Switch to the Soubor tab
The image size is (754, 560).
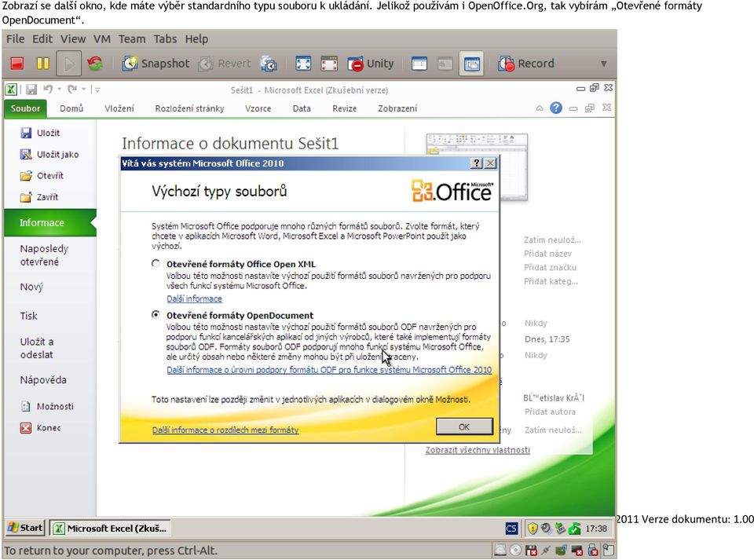click(25, 108)
